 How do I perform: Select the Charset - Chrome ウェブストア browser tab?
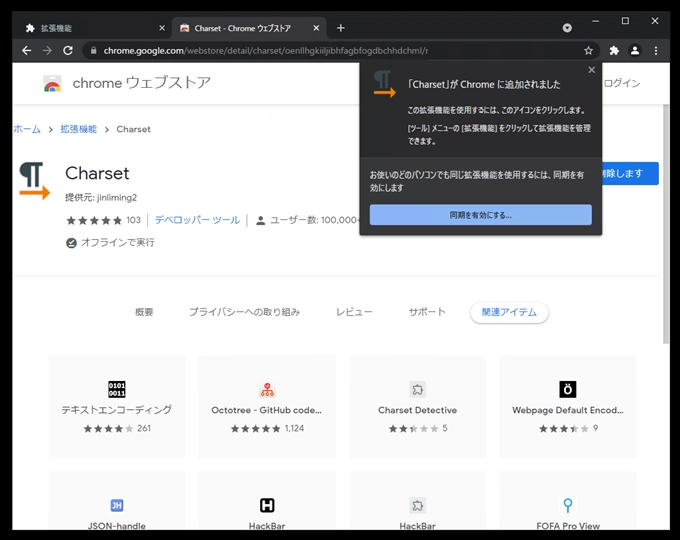click(x=248, y=28)
